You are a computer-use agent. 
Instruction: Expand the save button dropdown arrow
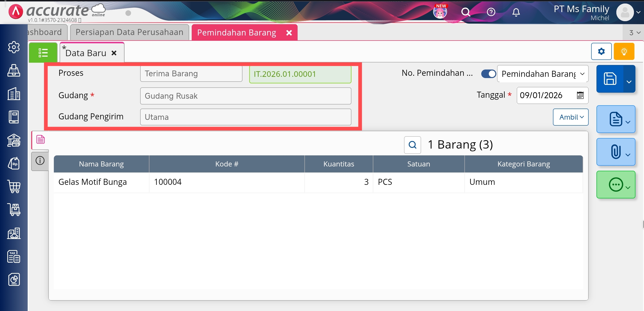click(629, 82)
